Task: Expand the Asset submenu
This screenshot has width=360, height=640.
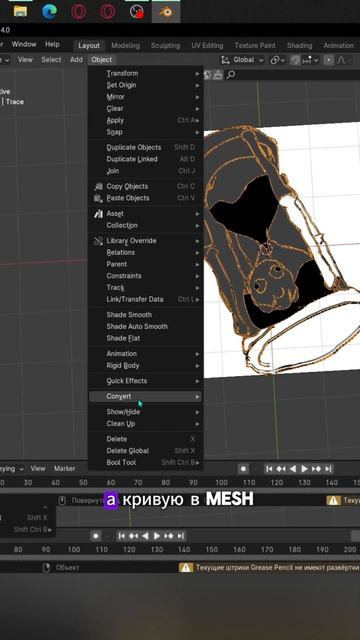Action: pos(145,213)
